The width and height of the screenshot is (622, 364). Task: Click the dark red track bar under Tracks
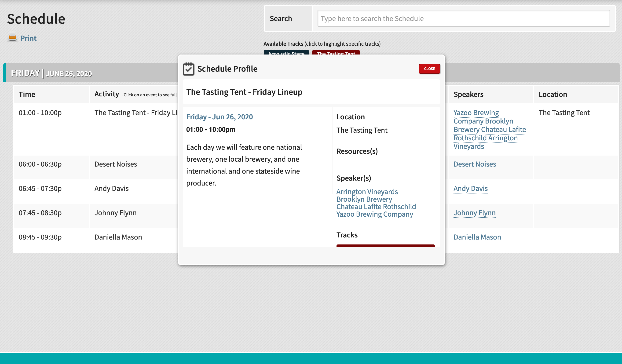pos(385,246)
